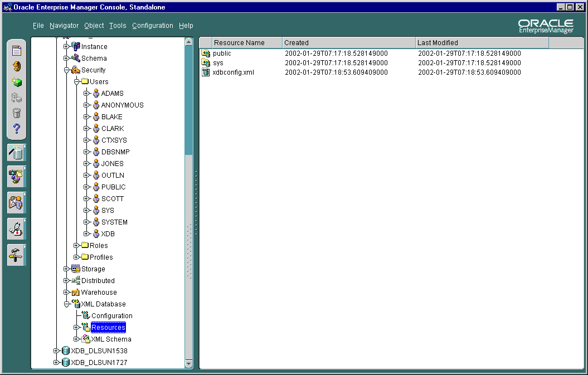Click the create-like object icon

[17, 97]
